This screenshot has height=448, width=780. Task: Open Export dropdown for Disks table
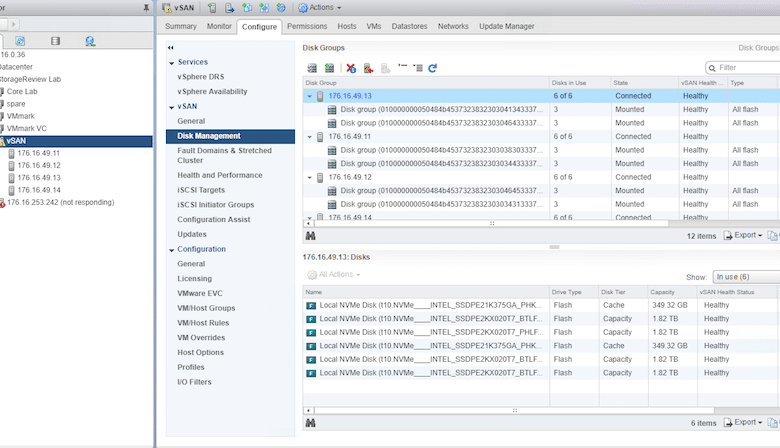pyautogui.click(x=743, y=422)
